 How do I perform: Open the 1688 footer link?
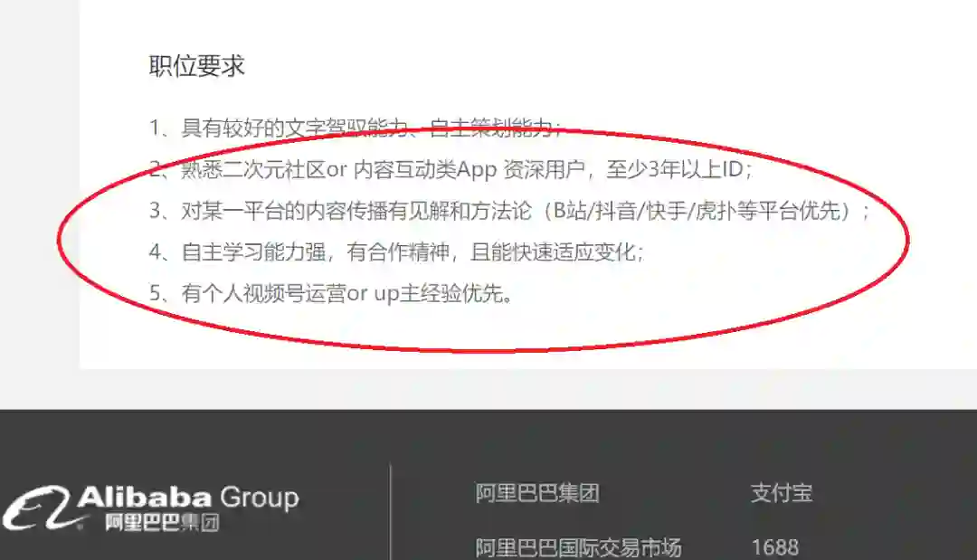coord(774,547)
